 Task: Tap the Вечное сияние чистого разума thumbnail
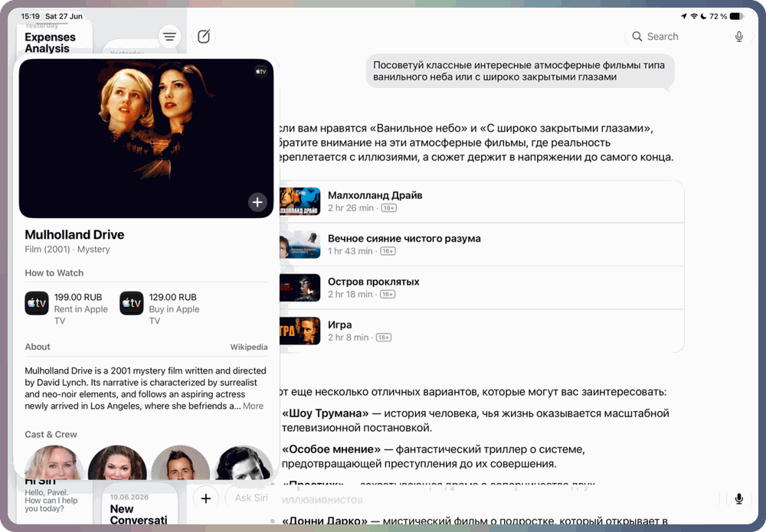click(300, 244)
